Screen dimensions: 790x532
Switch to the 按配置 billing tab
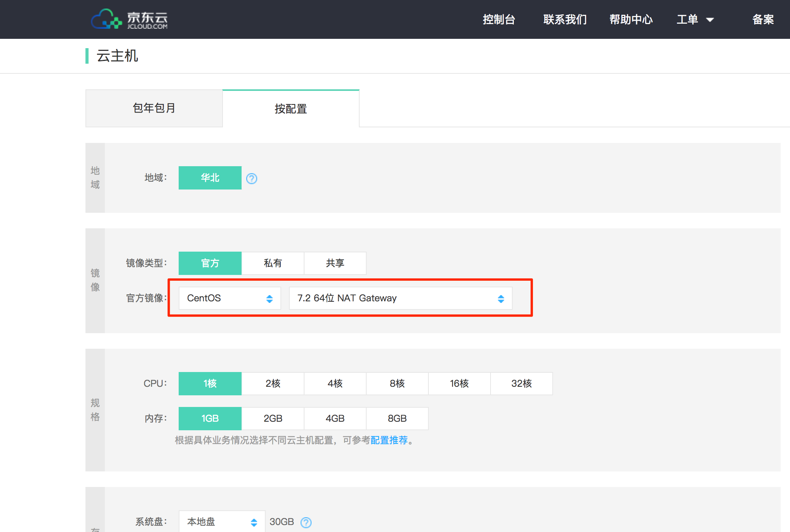[x=291, y=108]
